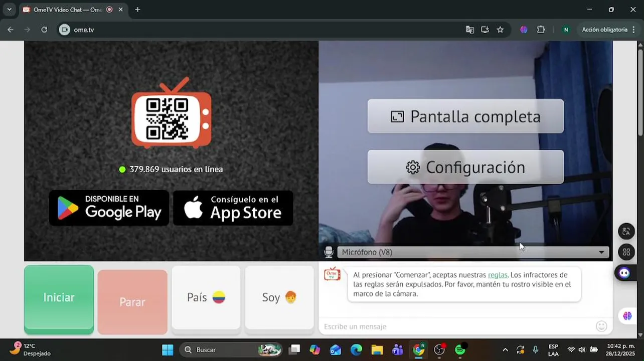Viewport: 644px width, 361px height.
Task: Click the browser forward arrow
Action: coord(27,30)
